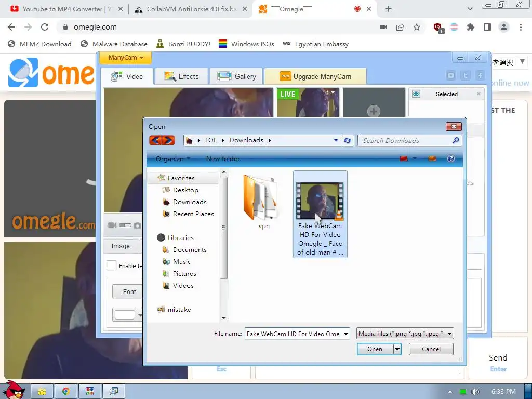The width and height of the screenshot is (532, 399).
Task: Open the ManyCam font color dropdown
Action: (140, 315)
